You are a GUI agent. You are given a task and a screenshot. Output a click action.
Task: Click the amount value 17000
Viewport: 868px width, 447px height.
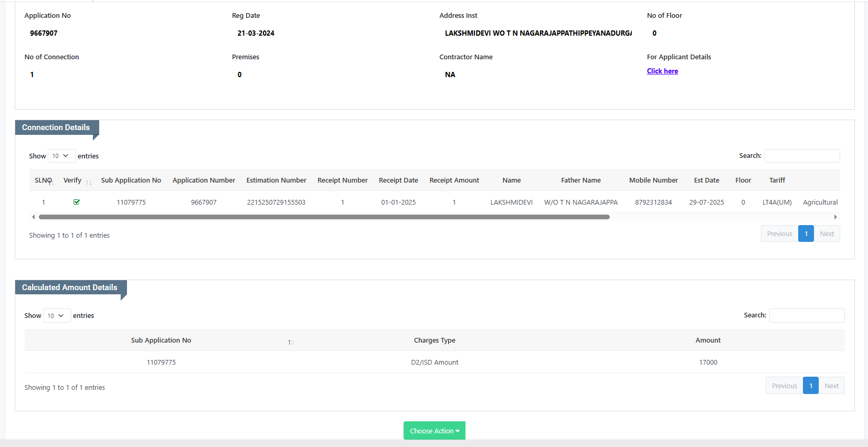pyautogui.click(x=708, y=362)
